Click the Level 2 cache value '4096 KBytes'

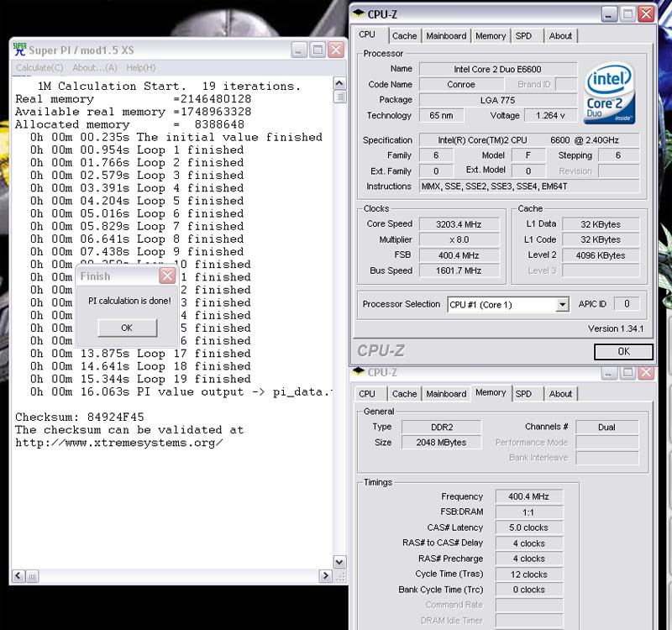601,255
